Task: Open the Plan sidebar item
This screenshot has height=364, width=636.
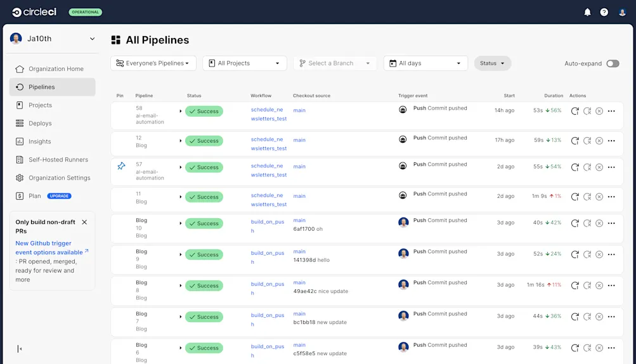Action: [x=34, y=196]
